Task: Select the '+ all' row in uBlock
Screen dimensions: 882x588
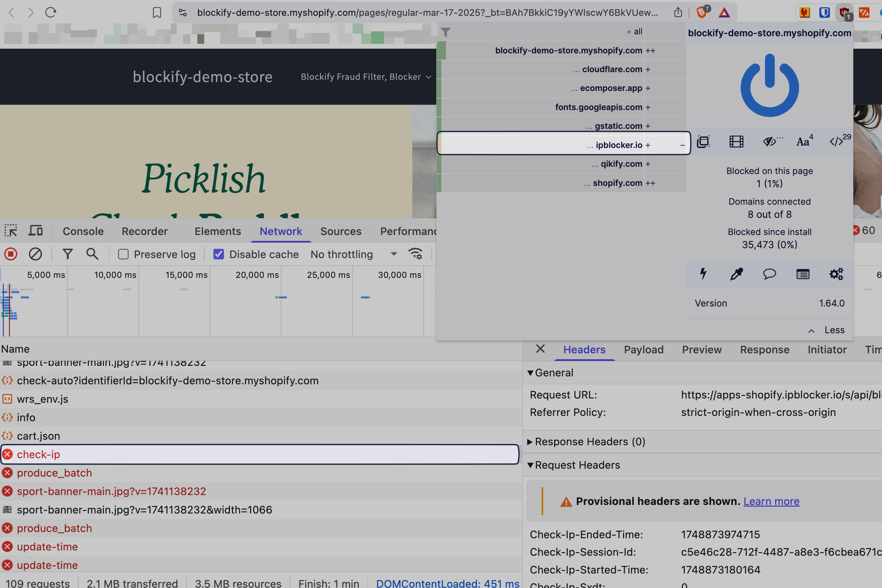Action: coord(561,32)
